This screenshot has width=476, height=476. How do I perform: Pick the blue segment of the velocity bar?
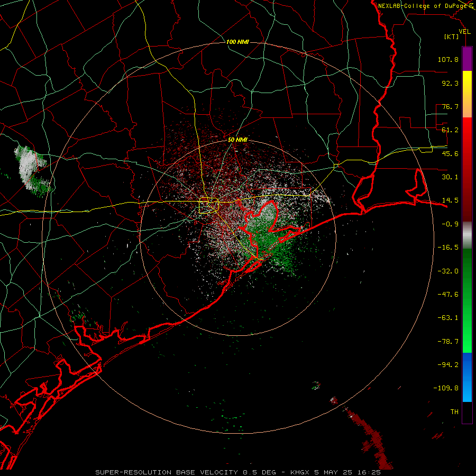click(467, 377)
